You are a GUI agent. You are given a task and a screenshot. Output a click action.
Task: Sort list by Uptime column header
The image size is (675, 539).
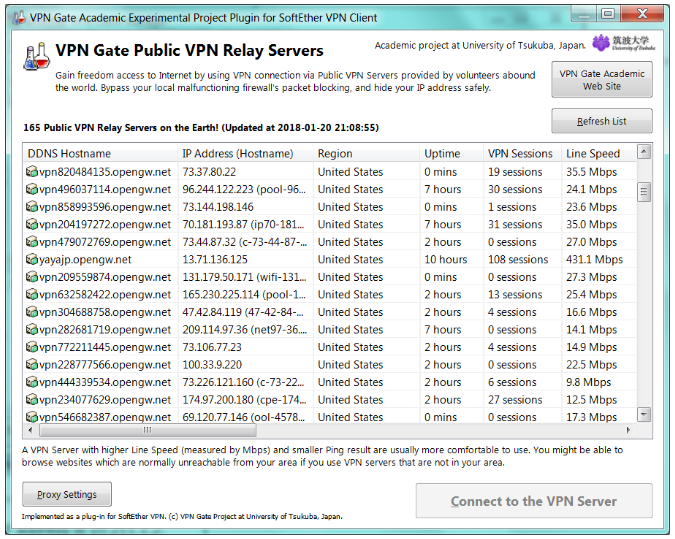pyautogui.click(x=452, y=153)
